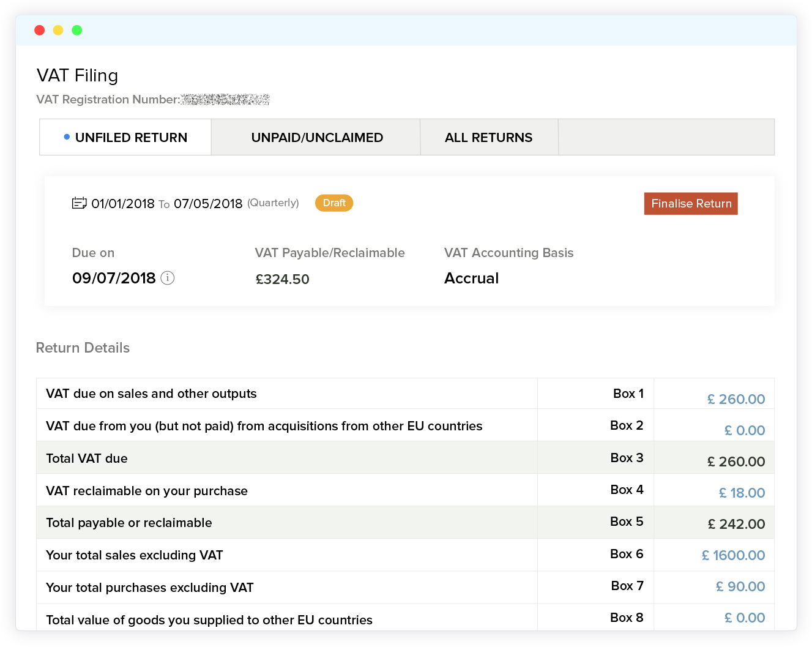This screenshot has height=647, width=812.
Task: Click the VAT Filing page title
Action: click(x=77, y=75)
